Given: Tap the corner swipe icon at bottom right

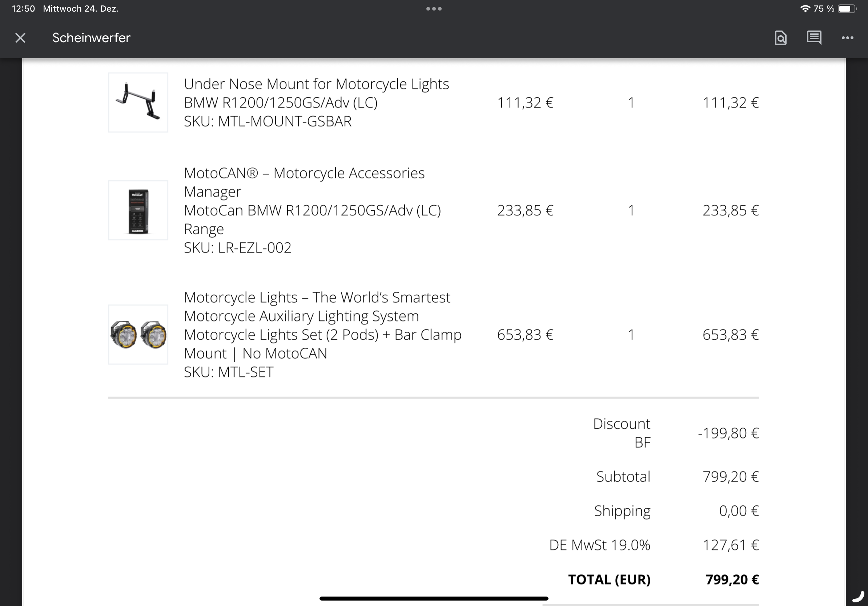Looking at the screenshot, I should [x=858, y=597].
